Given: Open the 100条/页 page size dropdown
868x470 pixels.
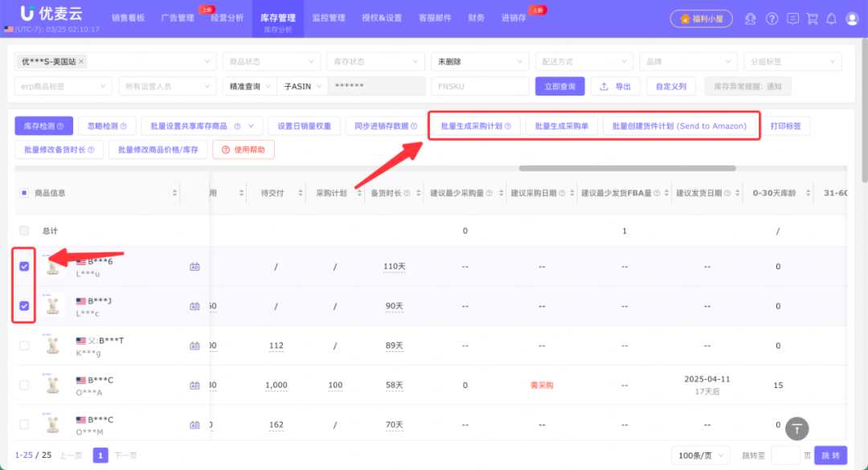Looking at the screenshot, I should click(699, 455).
